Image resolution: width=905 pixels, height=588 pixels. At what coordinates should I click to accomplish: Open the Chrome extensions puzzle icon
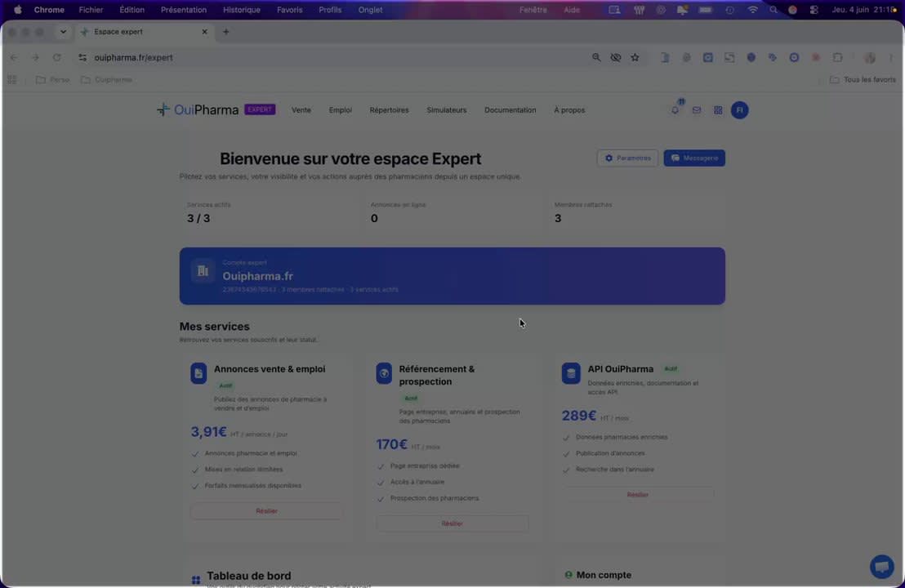[x=837, y=58]
